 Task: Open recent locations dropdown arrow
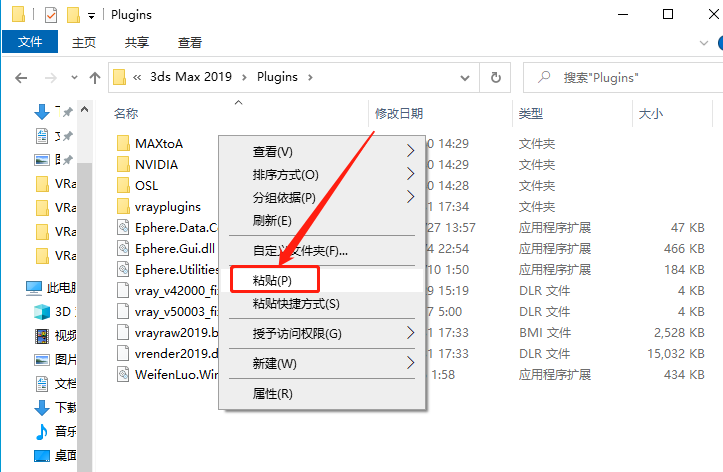[74, 78]
